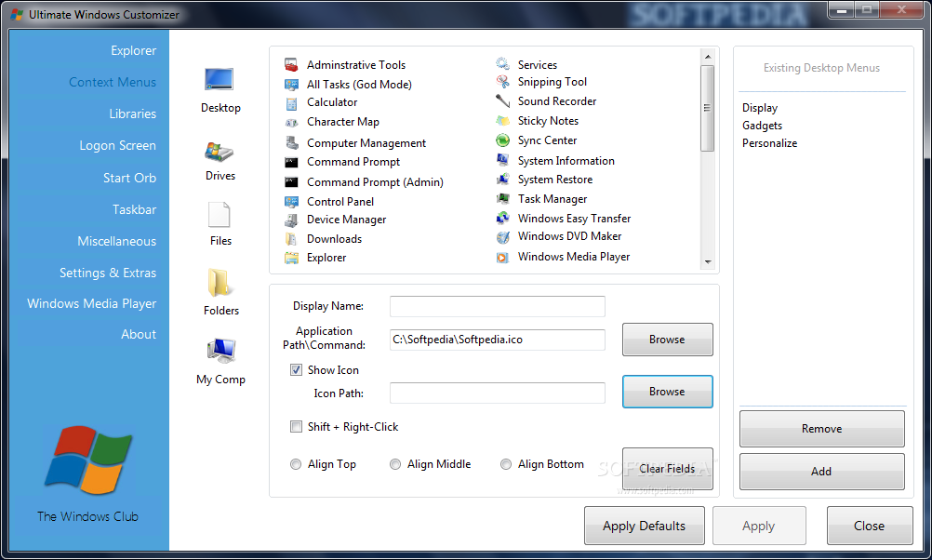
Task: Click the Sound Recorder microphone icon
Action: click(503, 101)
